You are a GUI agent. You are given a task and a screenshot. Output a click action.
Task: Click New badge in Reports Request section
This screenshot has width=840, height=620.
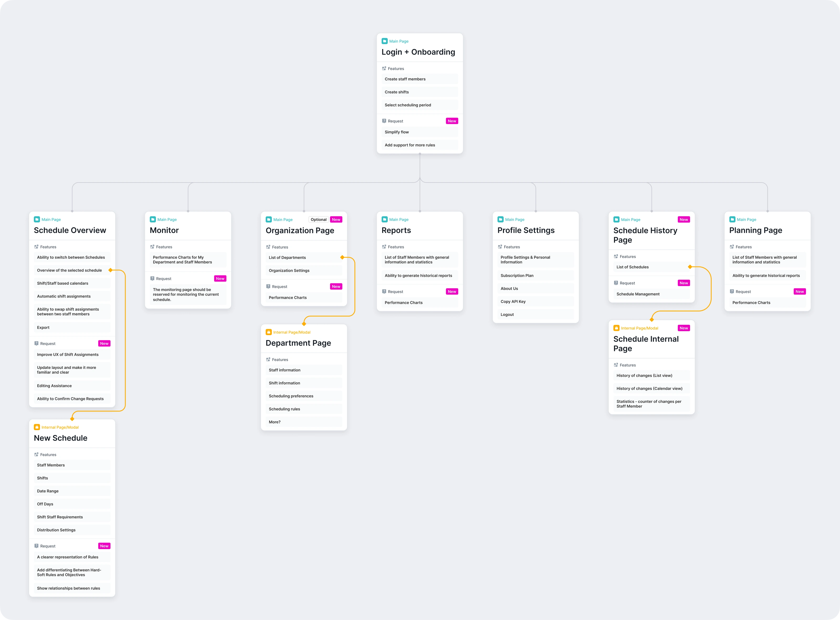pos(452,291)
